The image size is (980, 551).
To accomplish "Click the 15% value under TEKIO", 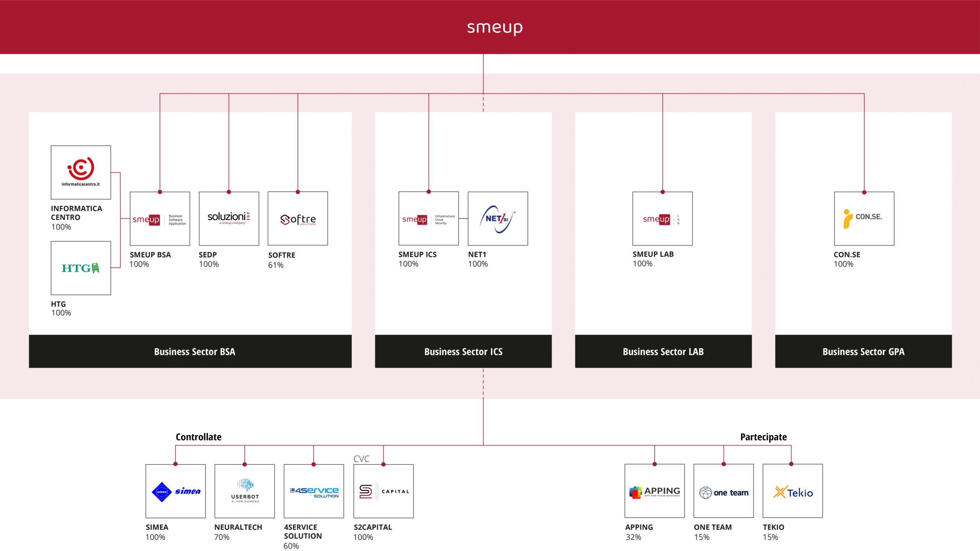I will (771, 537).
